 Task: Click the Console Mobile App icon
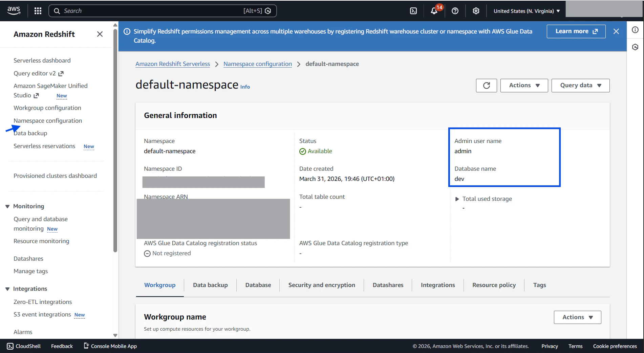tap(86, 346)
